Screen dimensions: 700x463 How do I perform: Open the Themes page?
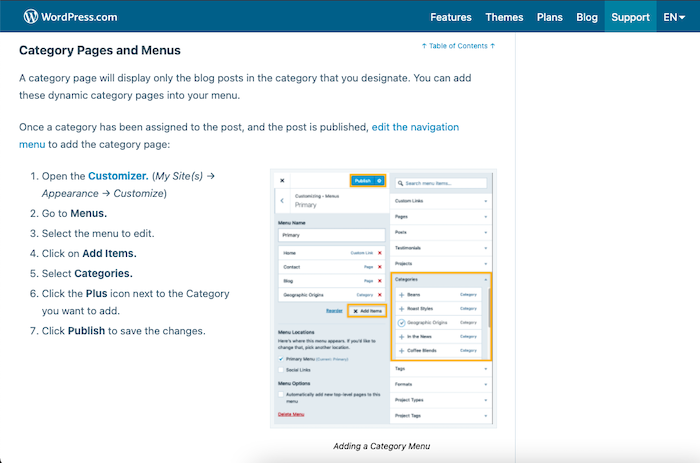(x=504, y=17)
